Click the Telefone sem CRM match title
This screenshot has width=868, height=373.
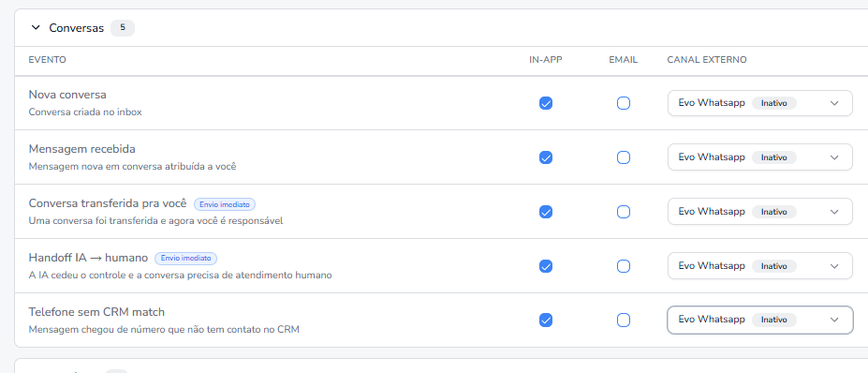96,312
